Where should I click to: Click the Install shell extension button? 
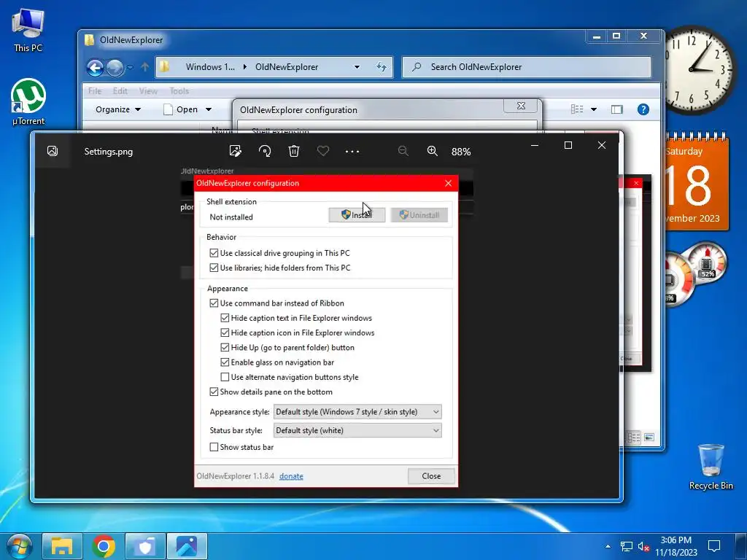click(x=357, y=215)
